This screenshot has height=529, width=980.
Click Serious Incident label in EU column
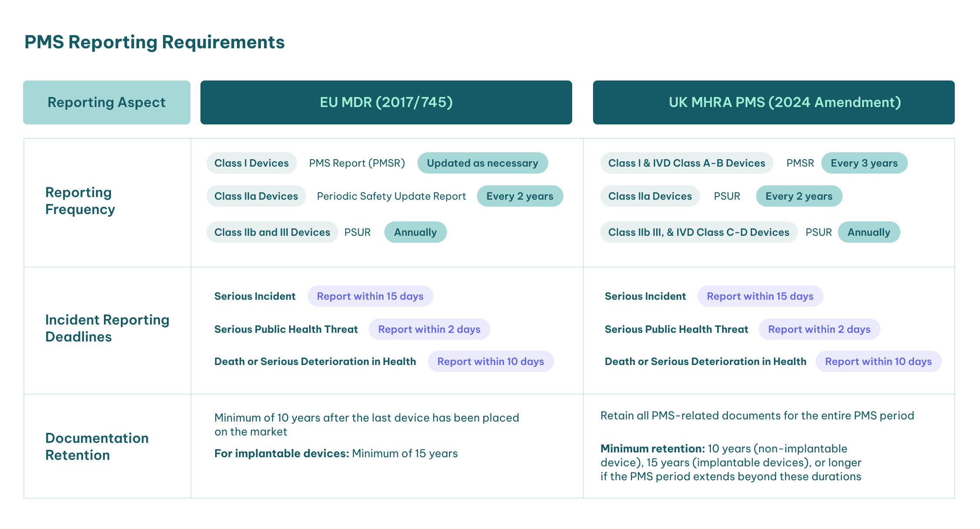255,296
